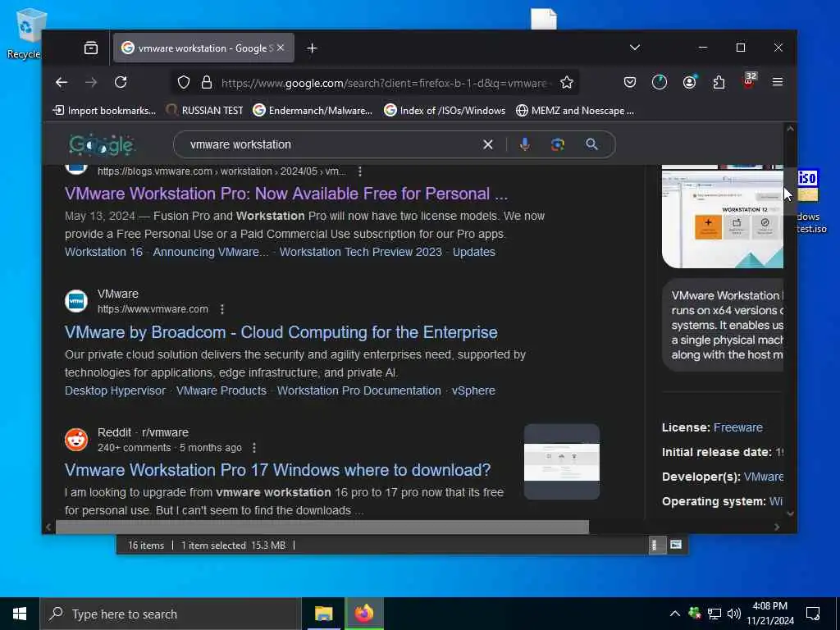The image size is (840, 630).
Task: Follow the Updates sitelink
Action: [x=474, y=252]
